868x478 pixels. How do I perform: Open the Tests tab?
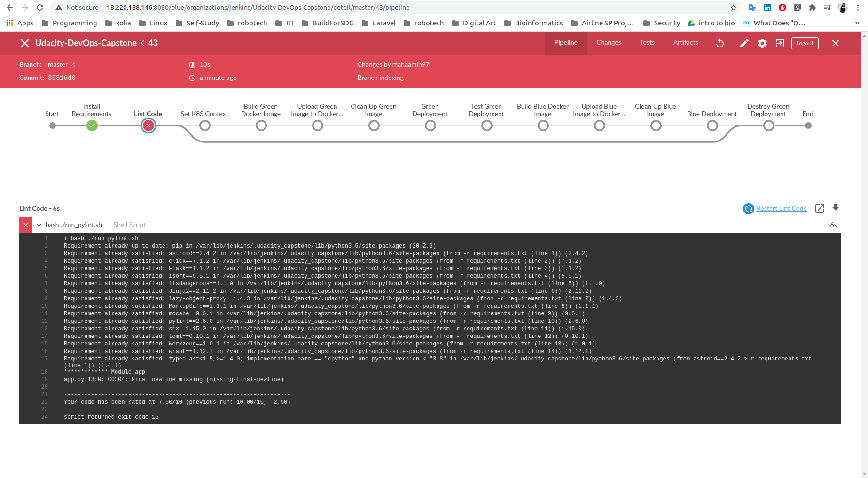click(x=647, y=43)
